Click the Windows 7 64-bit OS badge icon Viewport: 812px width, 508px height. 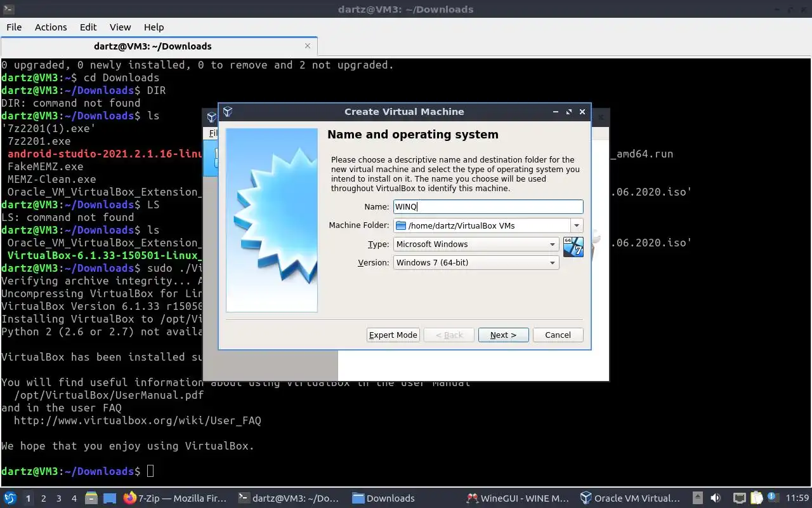coord(573,247)
